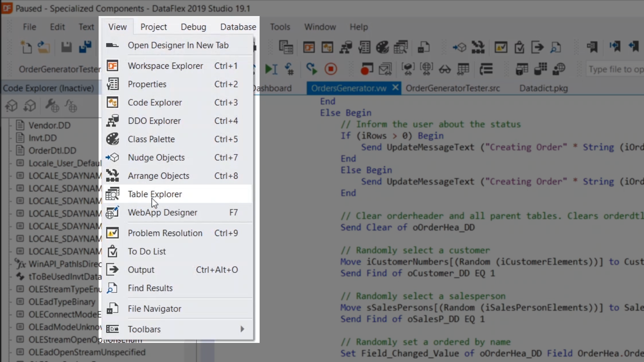
Task: Click the Table Explorer menu entry
Action: pyautogui.click(x=155, y=194)
